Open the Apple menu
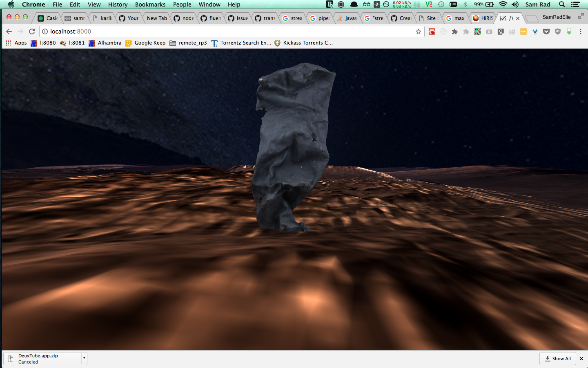The height and width of the screenshot is (368, 588). click(x=11, y=4)
